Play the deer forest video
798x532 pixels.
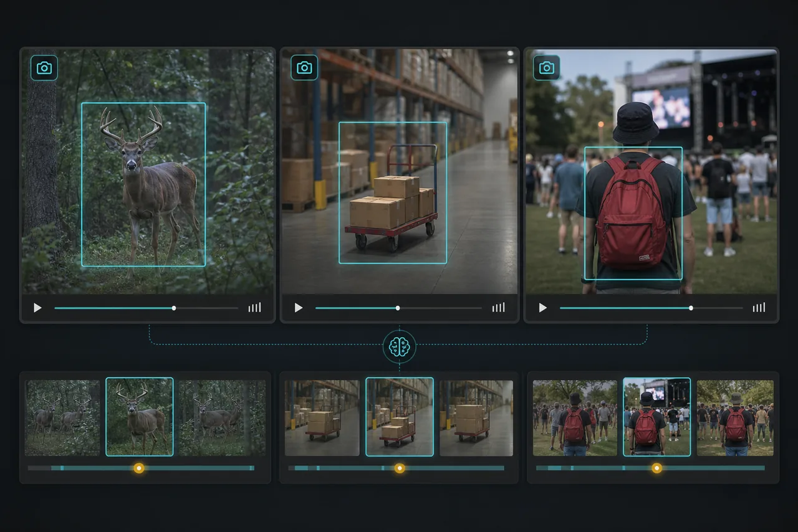37,308
